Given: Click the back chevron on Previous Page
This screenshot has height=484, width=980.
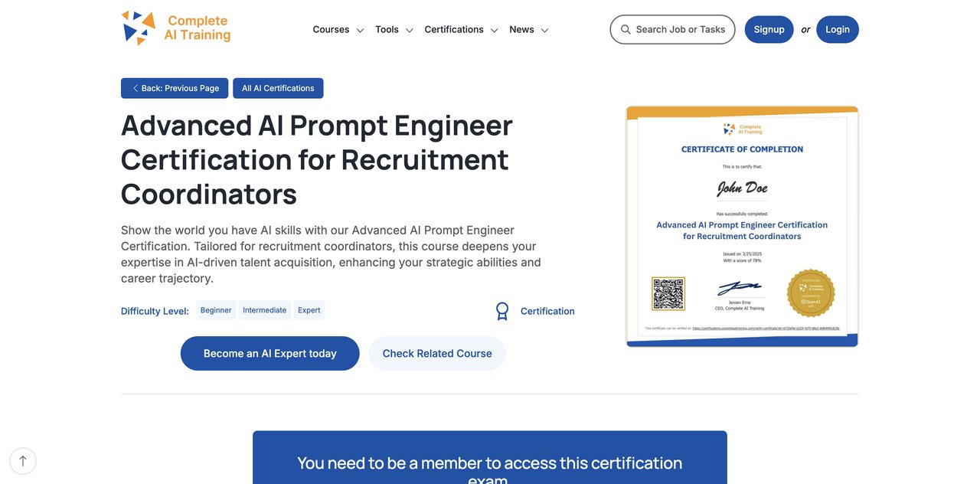Looking at the screenshot, I should [136, 88].
